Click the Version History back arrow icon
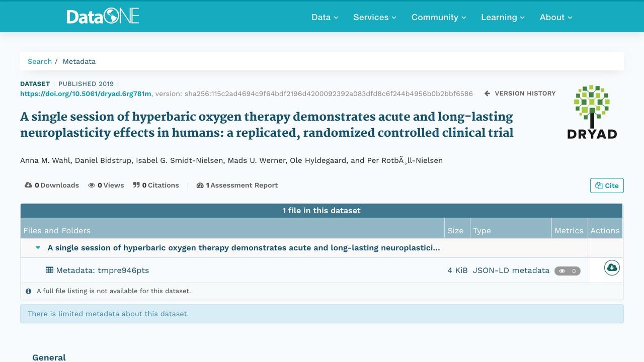The image size is (644, 362). tap(487, 94)
